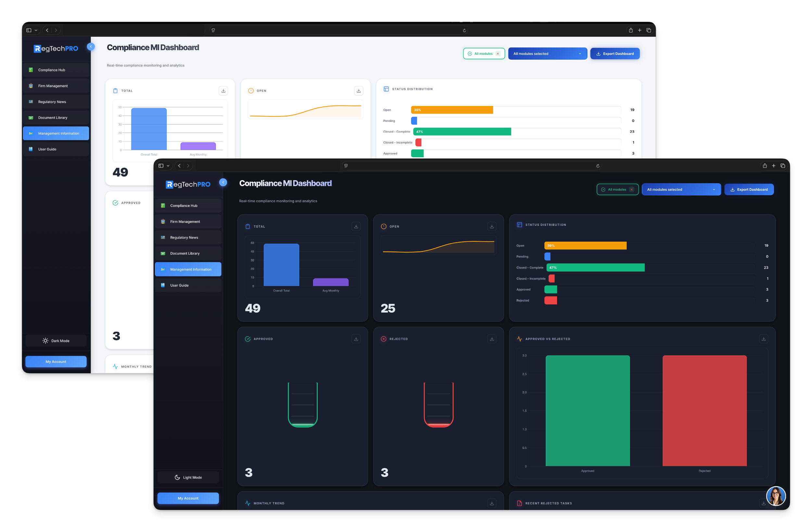
Task: Switch to Light Mode in dark sidebar
Action: coord(188,477)
